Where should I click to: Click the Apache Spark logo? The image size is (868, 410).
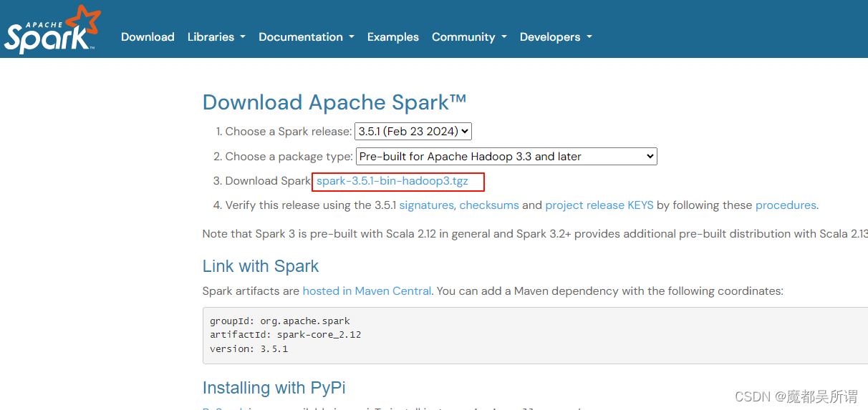click(52, 30)
